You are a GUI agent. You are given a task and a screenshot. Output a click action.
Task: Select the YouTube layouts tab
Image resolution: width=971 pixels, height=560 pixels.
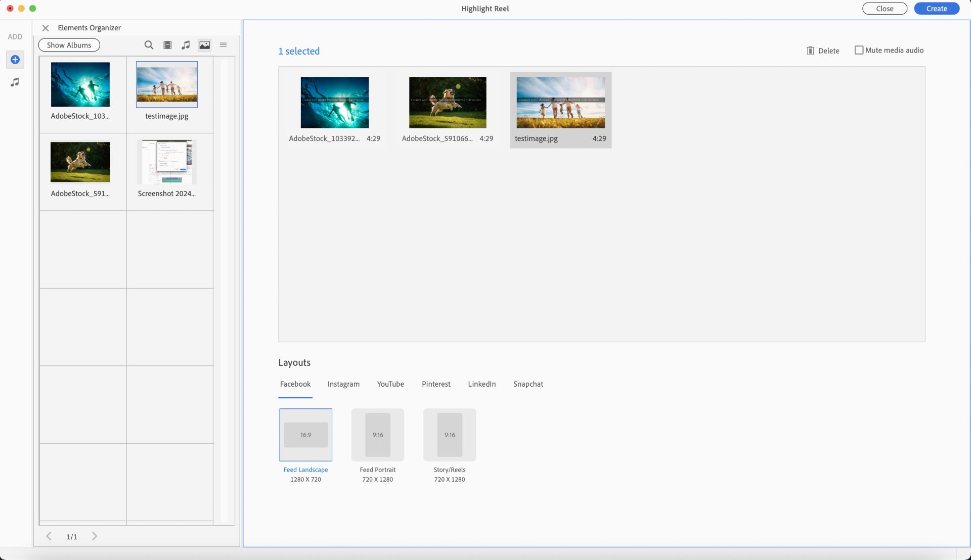click(390, 384)
